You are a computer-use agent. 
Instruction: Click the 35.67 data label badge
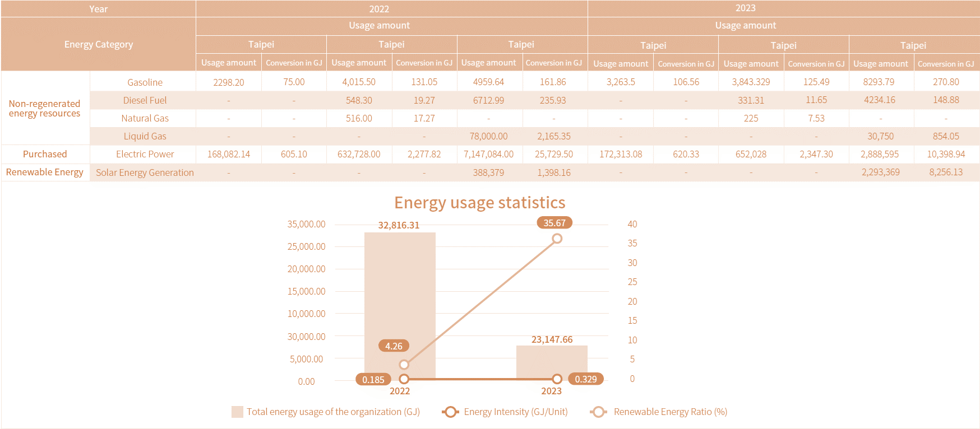coord(554,223)
